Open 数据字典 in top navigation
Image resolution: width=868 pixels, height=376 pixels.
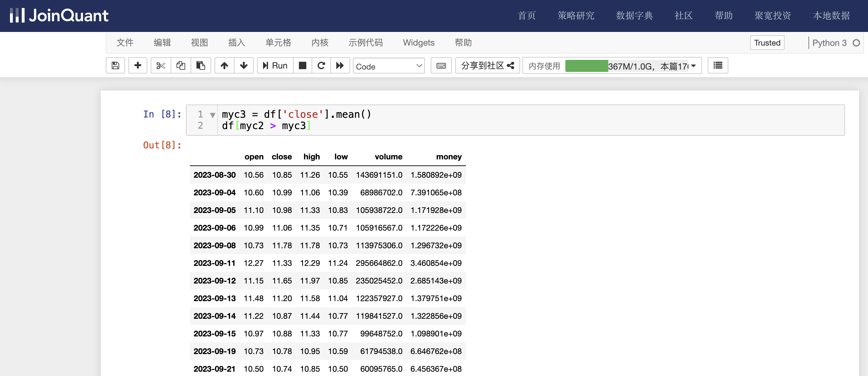coord(634,16)
